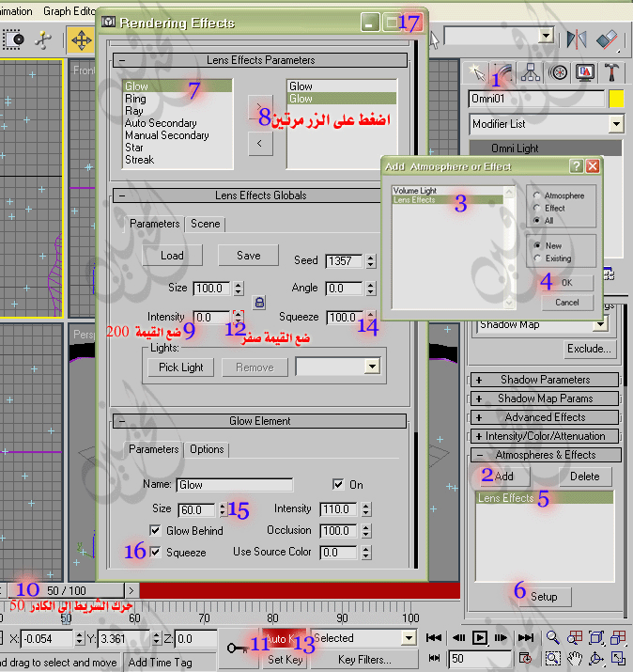Switch to Options tab in Glow Element
The image size is (633, 672).
pyautogui.click(x=207, y=449)
